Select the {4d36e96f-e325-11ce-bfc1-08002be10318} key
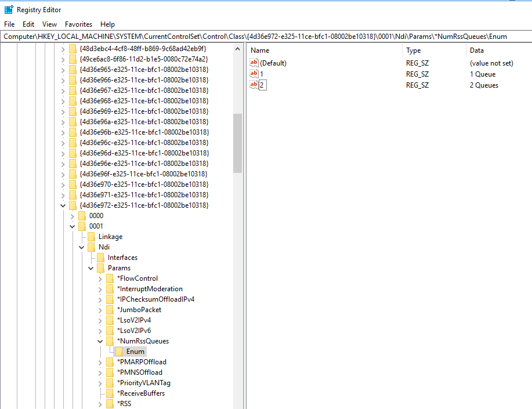 click(x=143, y=174)
